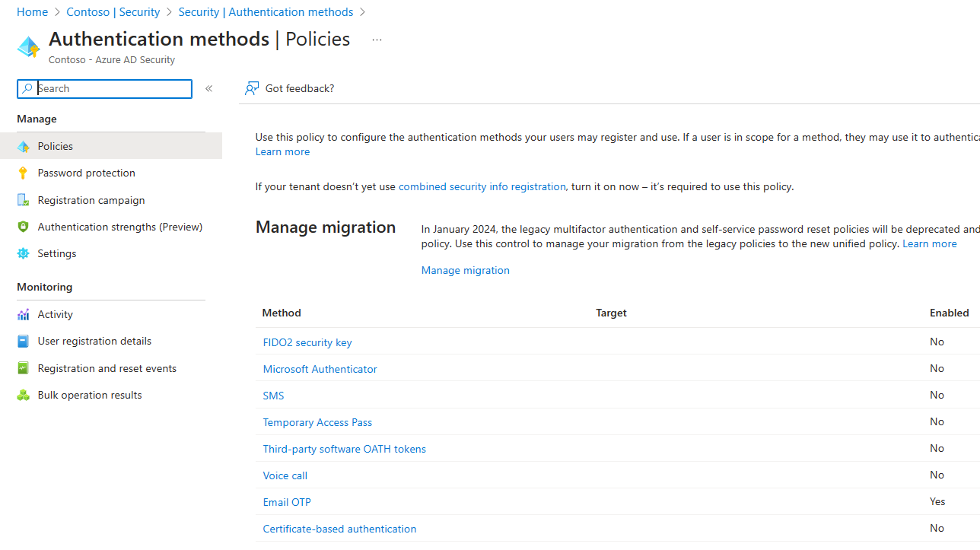Click the Bulk operation results icon
The image size is (980, 550).
[x=23, y=395]
